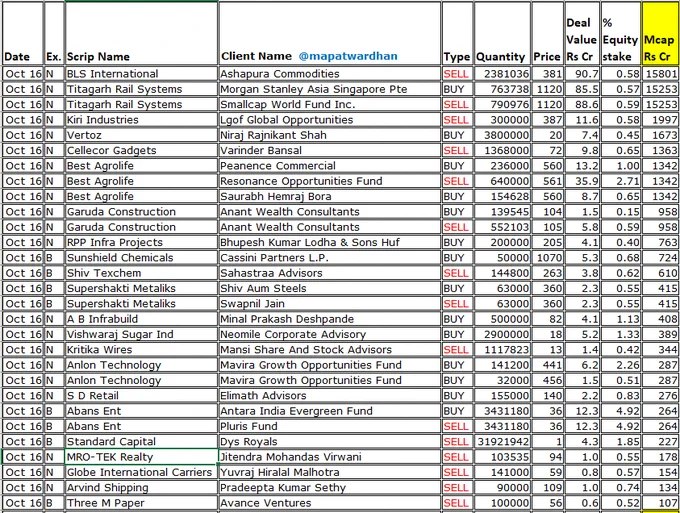Click Vishwaraj Sugar Ind cell
Image resolution: width=680 pixels, height=513 pixels.
[141, 334]
